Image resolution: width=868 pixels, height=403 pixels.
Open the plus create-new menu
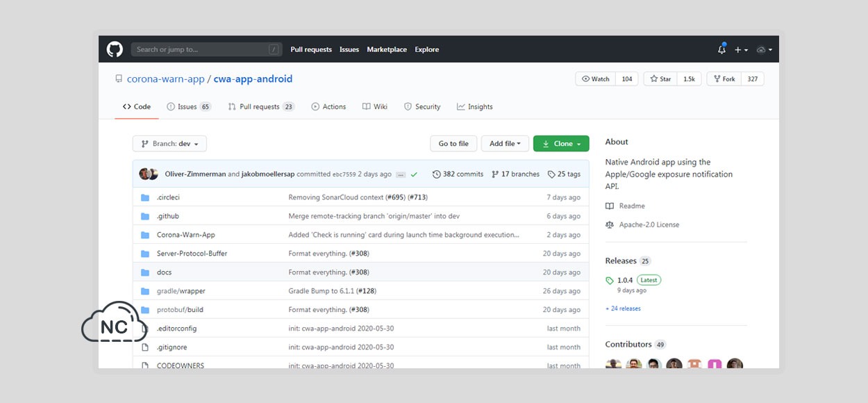[x=742, y=50]
